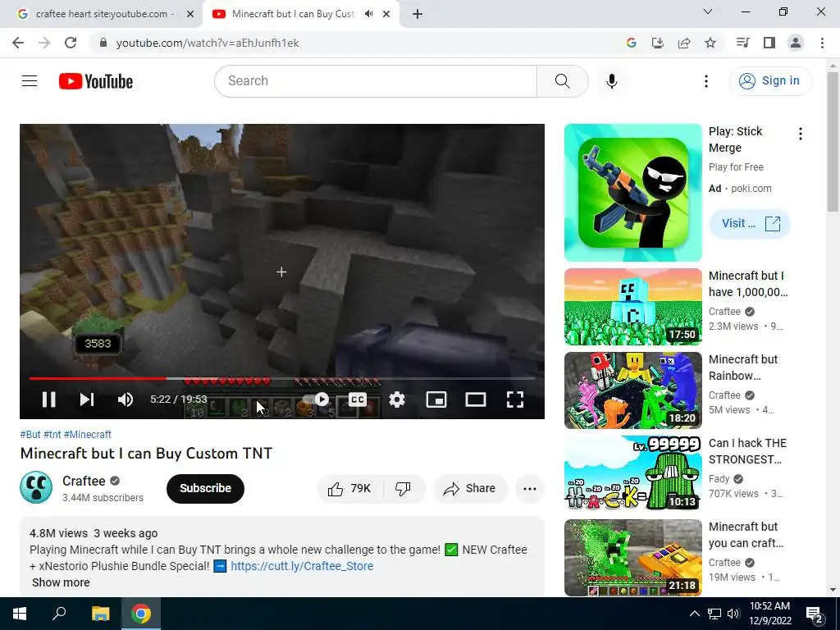This screenshot has width=840, height=630.
Task: Enter full screen mode
Action: coord(515,399)
